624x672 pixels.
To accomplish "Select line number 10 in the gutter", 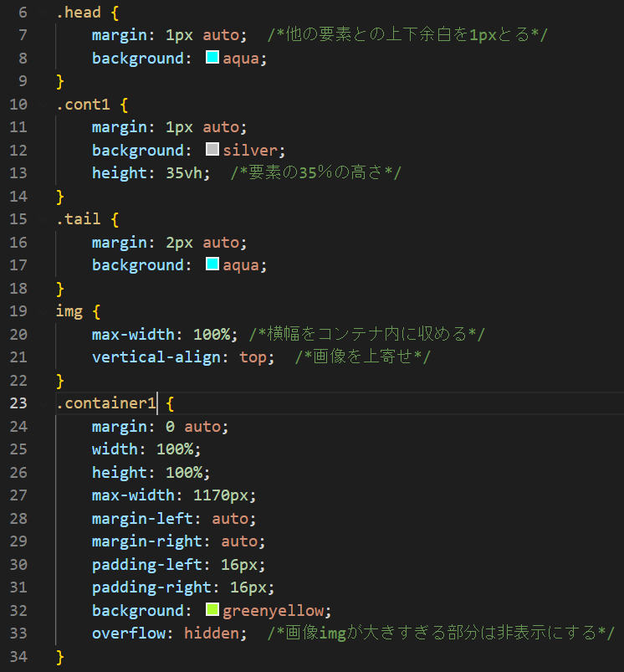I will click(x=18, y=105).
